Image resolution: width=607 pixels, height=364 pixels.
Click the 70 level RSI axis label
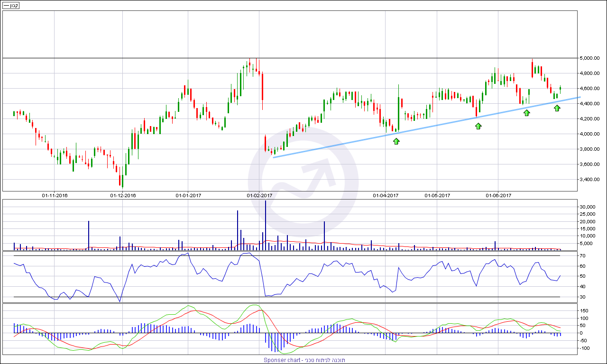click(584, 256)
